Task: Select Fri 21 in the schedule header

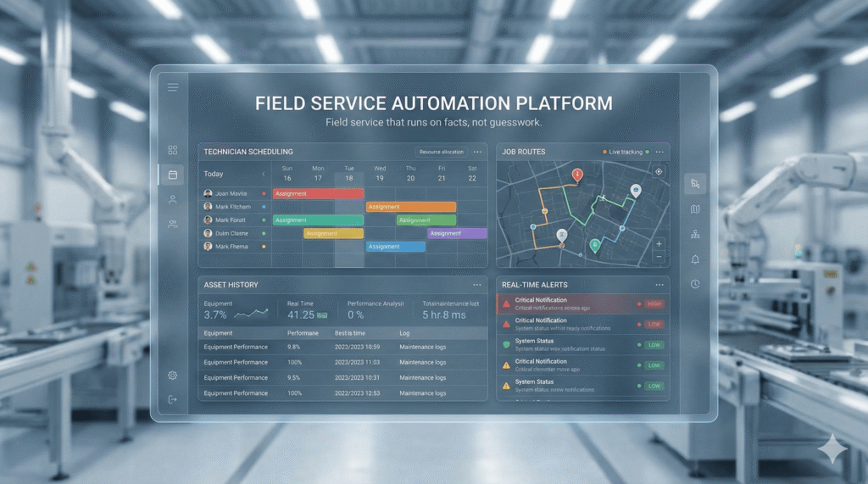Action: tap(442, 174)
